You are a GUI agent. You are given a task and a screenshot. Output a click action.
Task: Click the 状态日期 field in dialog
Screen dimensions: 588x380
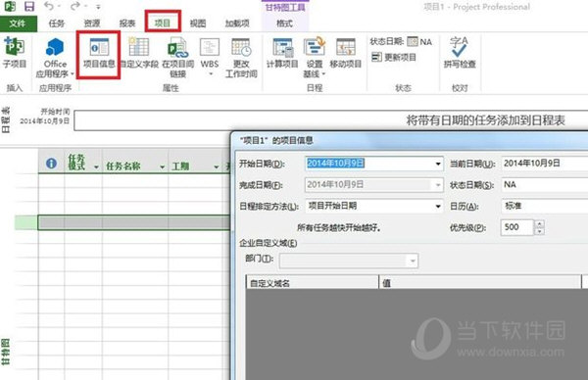pos(545,185)
